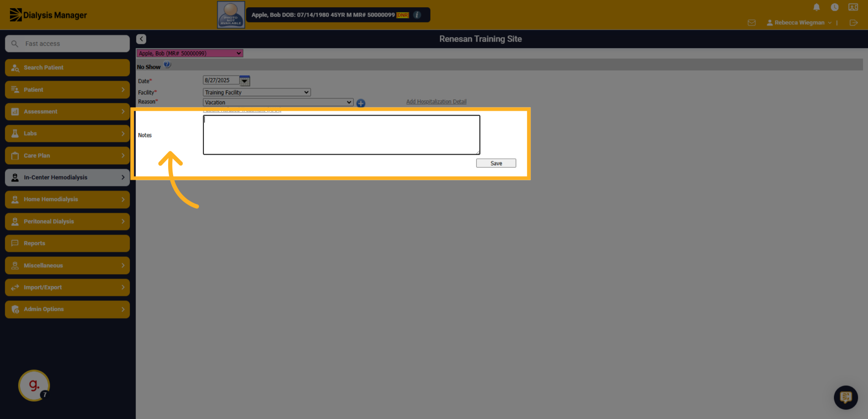Click inside the Notes text area

[341, 135]
